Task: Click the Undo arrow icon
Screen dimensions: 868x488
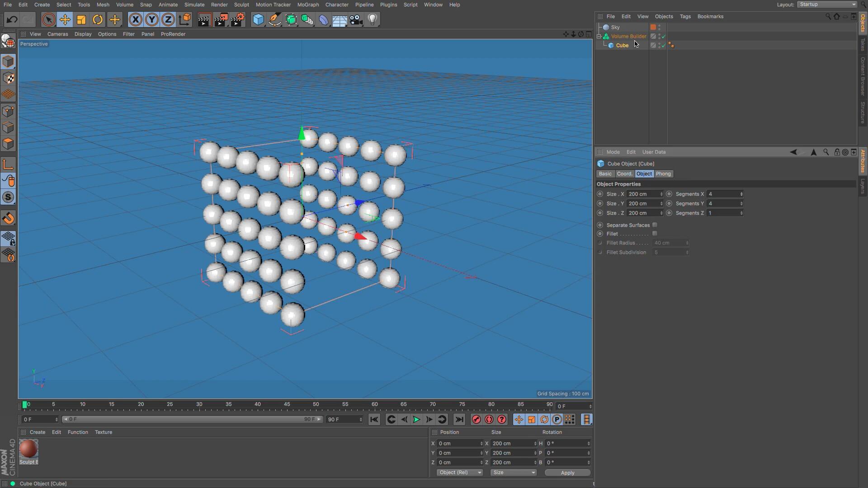Action: (x=12, y=19)
